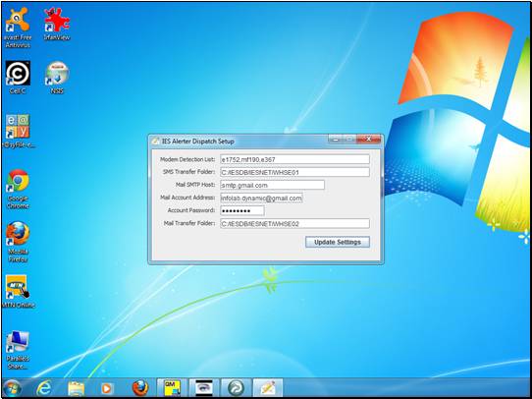Click the 'SMS Transfer Folder:' label
This screenshot has height=399, width=532.
point(189,172)
